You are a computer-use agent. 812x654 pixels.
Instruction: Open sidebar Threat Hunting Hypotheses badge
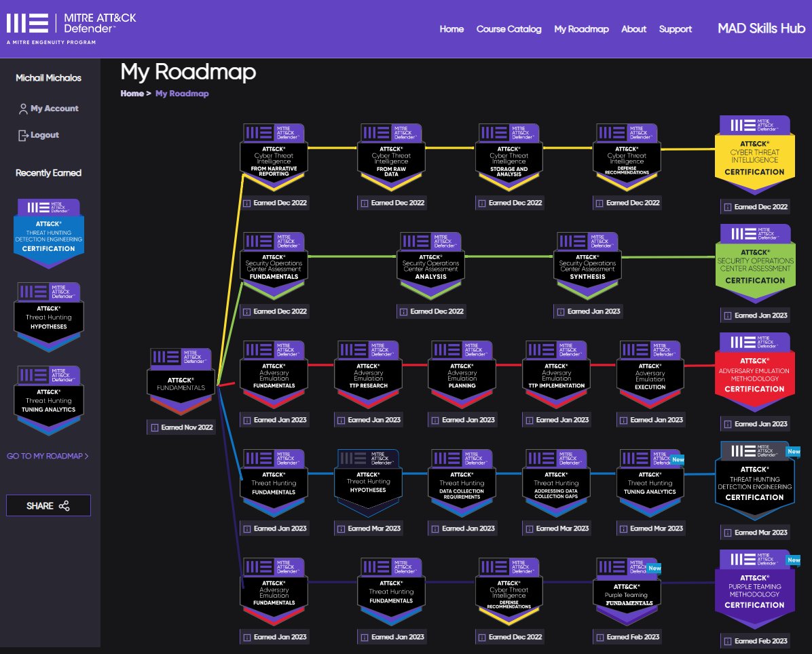coord(49,317)
